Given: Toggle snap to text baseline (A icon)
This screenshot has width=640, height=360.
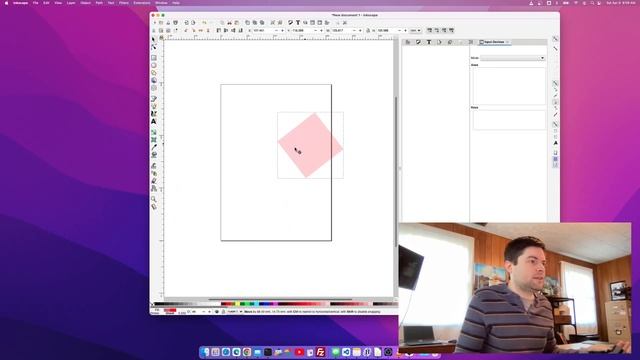Looking at the screenshot, I should (556, 143).
